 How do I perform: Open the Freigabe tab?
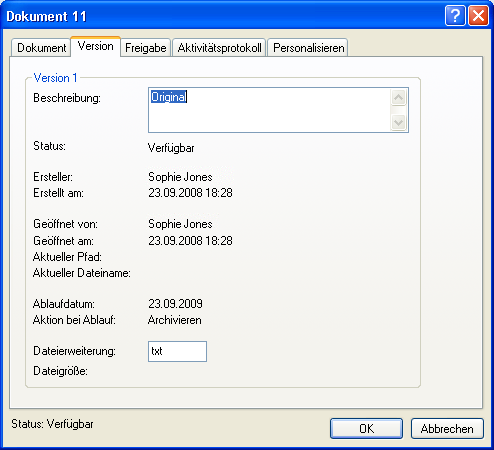146,48
